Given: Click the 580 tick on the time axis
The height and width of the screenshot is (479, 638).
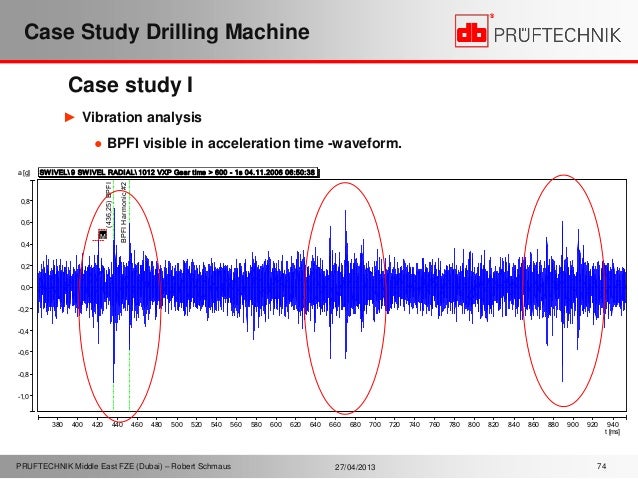Looking at the screenshot, I should pos(256,424).
